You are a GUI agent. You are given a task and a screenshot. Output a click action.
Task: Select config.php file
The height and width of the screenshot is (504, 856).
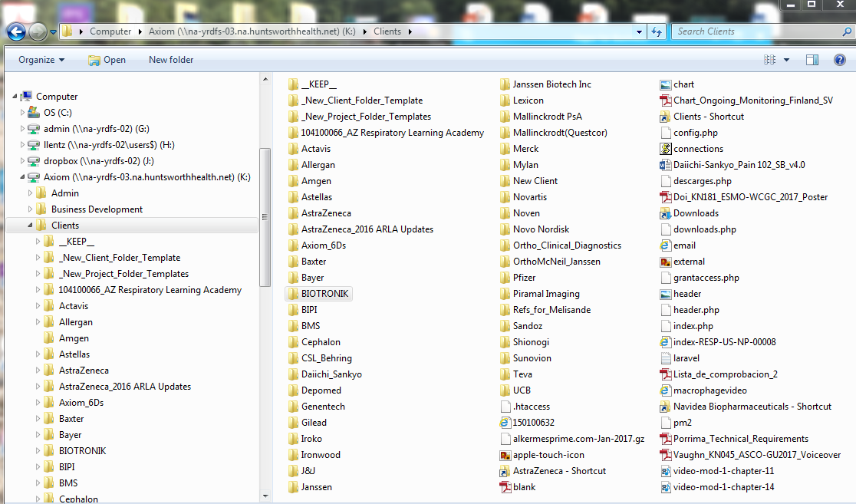[689, 133]
